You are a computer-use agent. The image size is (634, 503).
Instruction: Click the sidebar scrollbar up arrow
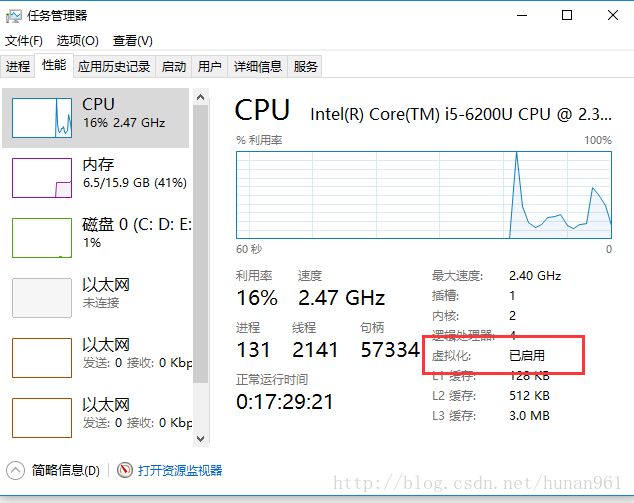200,97
